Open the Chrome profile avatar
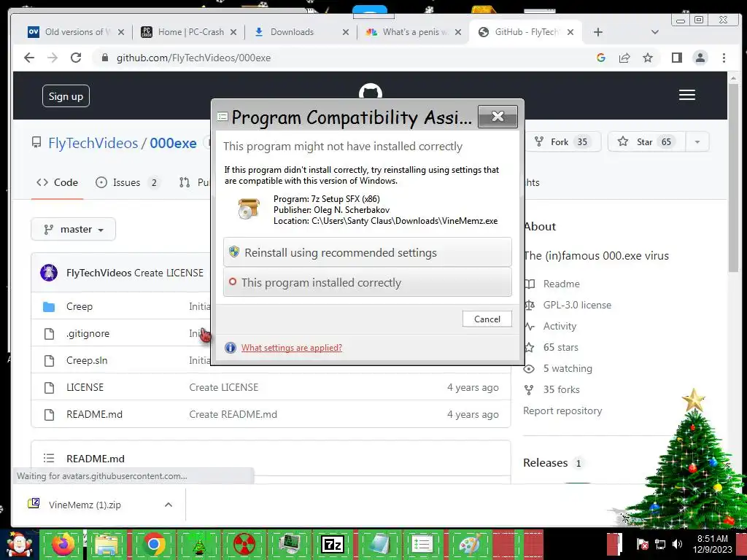 pos(700,58)
